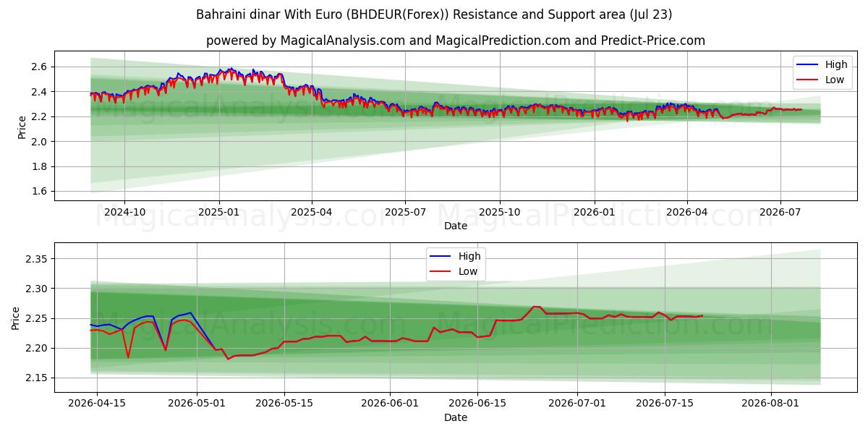
Task: Click the upper chart 'Price' axis label
Action: click(x=22, y=127)
